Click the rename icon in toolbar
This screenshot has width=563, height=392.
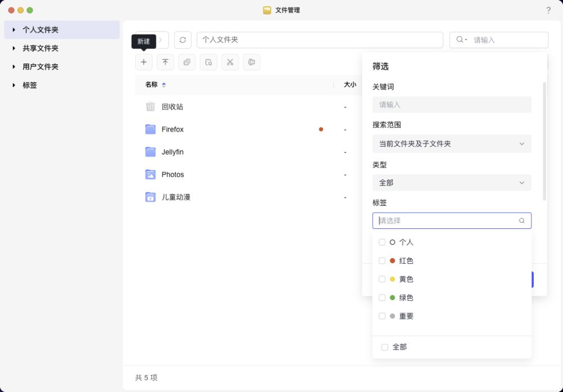(252, 62)
